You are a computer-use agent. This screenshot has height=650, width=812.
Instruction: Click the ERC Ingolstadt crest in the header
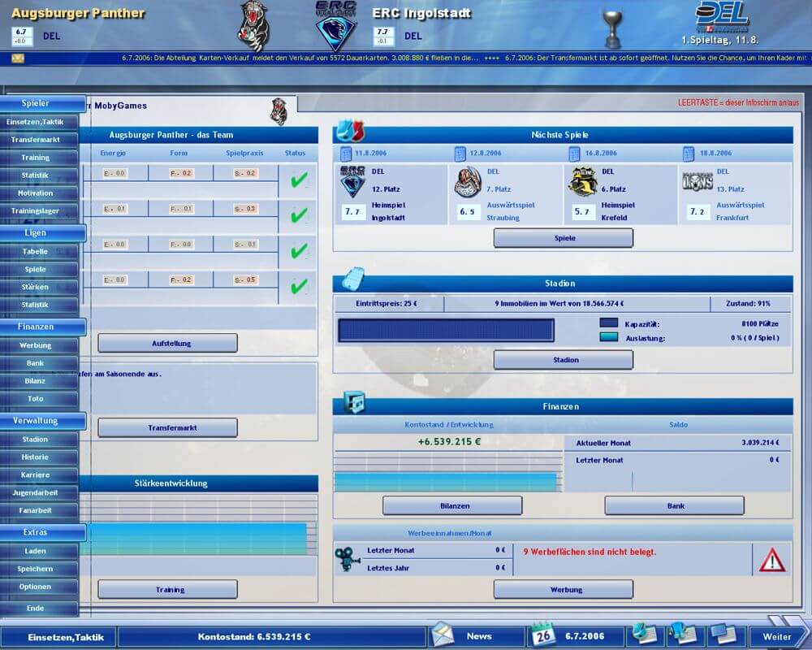click(x=335, y=25)
